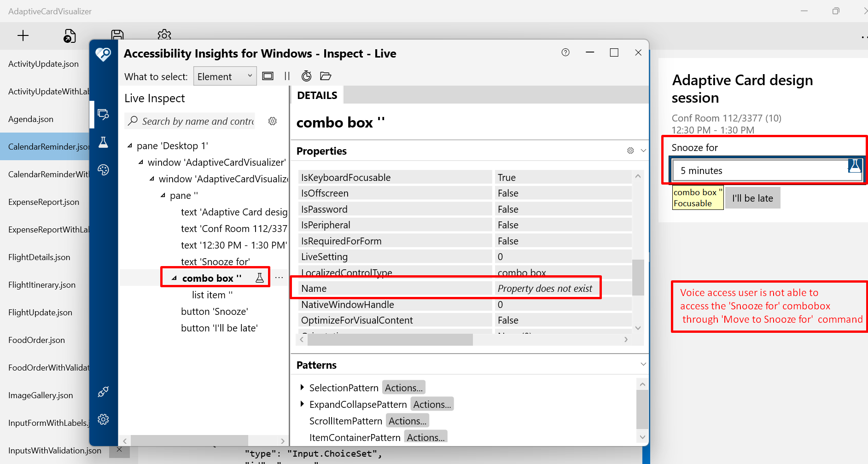
Task: Open the help question mark icon
Action: tap(565, 52)
